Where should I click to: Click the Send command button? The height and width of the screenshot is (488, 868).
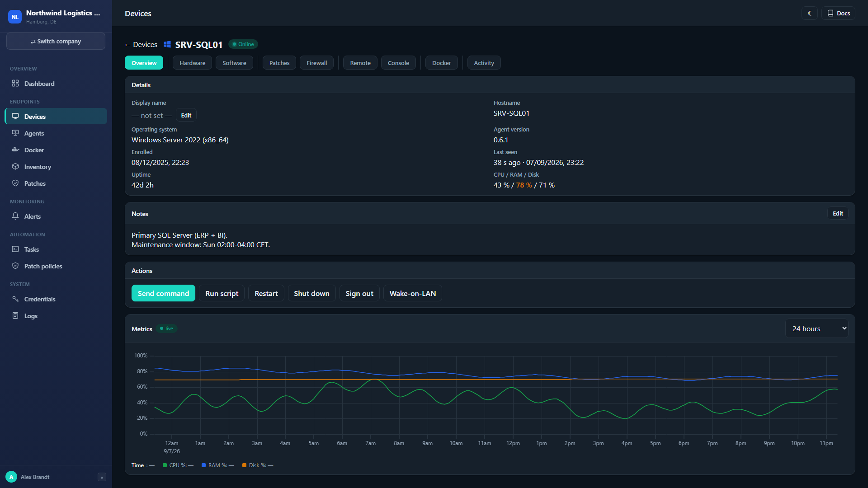coord(163,293)
